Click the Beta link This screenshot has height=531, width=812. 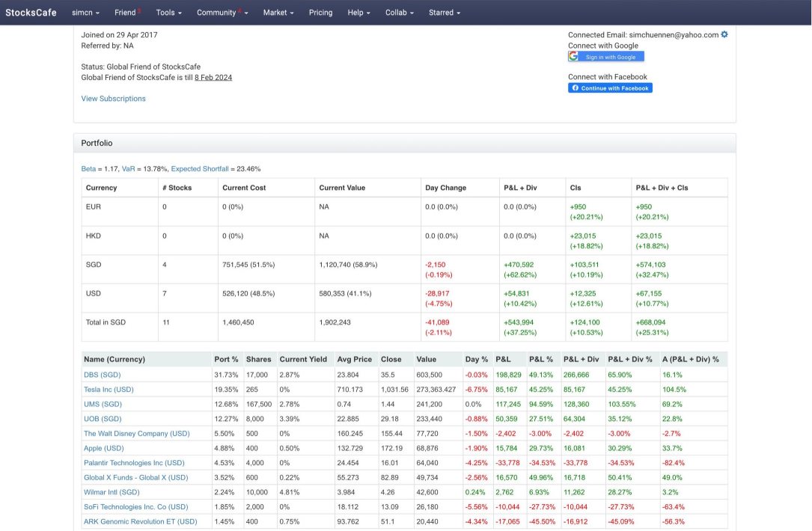pyautogui.click(x=88, y=169)
